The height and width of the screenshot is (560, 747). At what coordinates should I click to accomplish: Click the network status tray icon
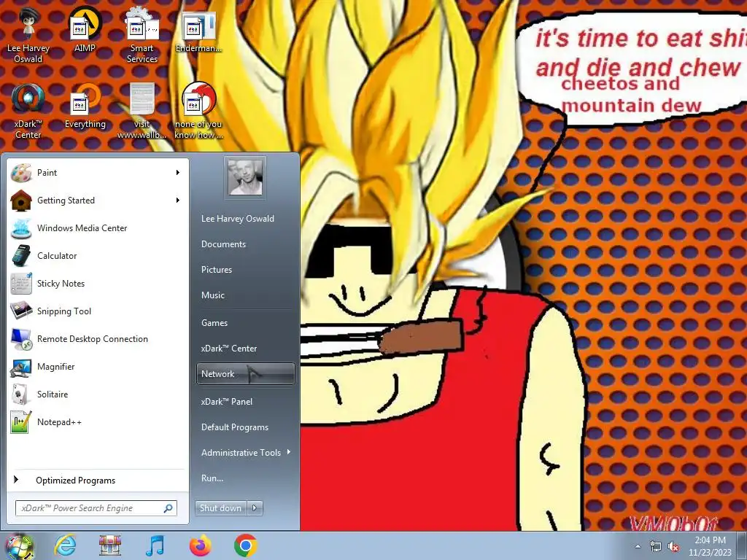(656, 547)
